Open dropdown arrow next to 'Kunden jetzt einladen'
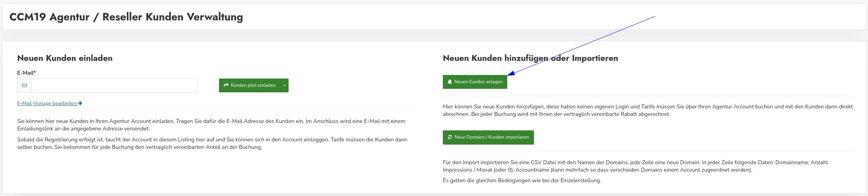Image resolution: width=868 pixels, height=196 pixels. 284,86
